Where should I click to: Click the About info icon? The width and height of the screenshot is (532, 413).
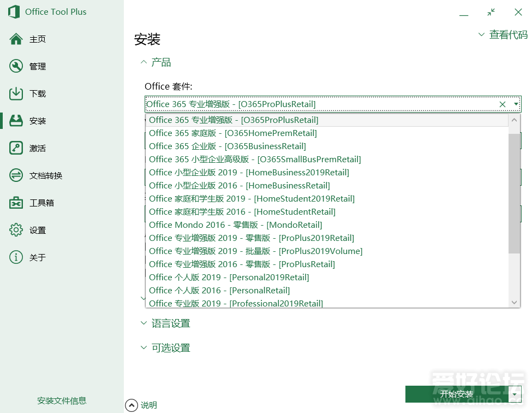point(16,257)
